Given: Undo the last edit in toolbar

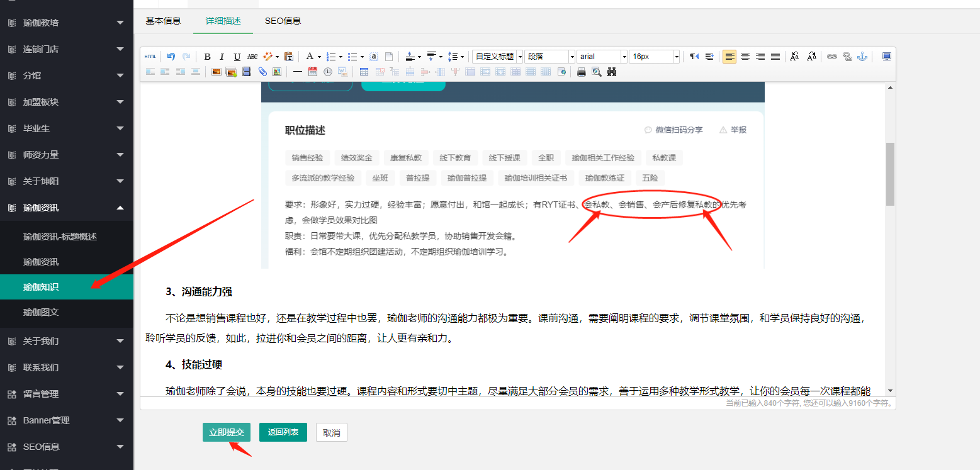Looking at the screenshot, I should [x=171, y=57].
